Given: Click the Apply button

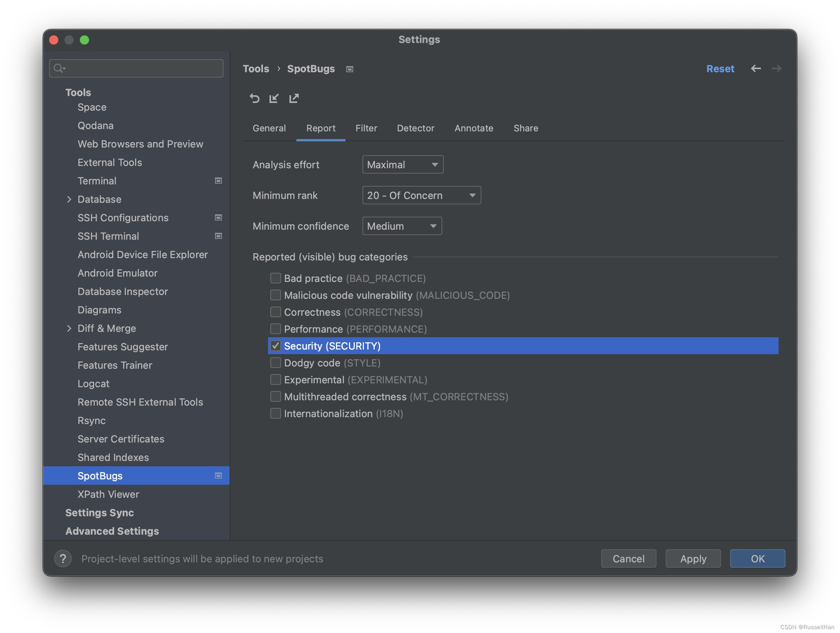Looking at the screenshot, I should pyautogui.click(x=693, y=558).
